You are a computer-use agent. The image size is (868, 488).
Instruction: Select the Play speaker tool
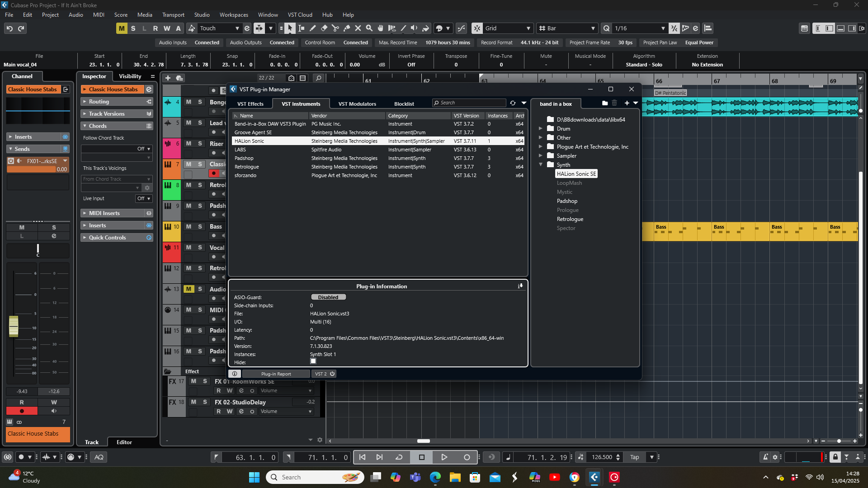(x=414, y=28)
